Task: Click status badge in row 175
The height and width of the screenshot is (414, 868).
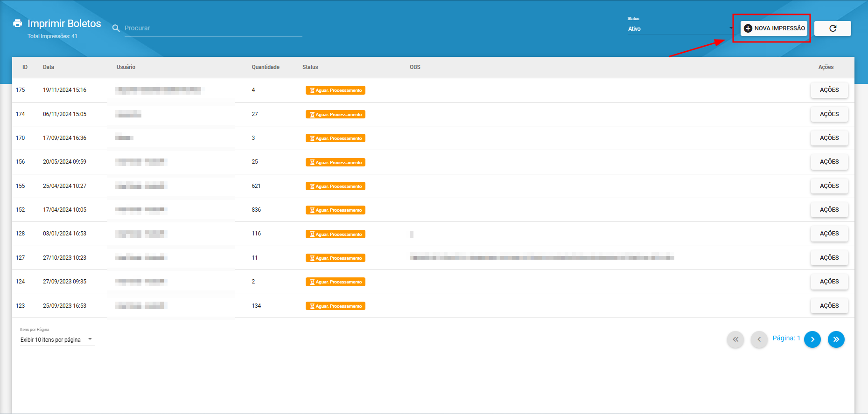Action: (x=336, y=90)
